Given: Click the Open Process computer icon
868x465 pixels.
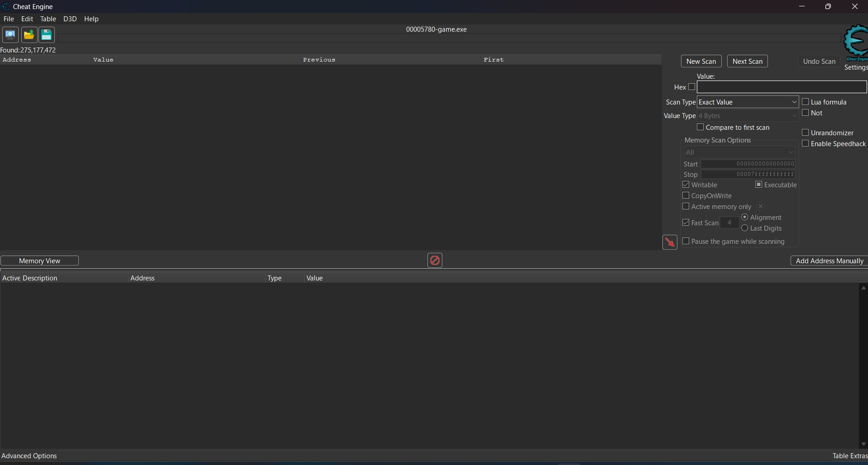Looking at the screenshot, I should [10, 35].
